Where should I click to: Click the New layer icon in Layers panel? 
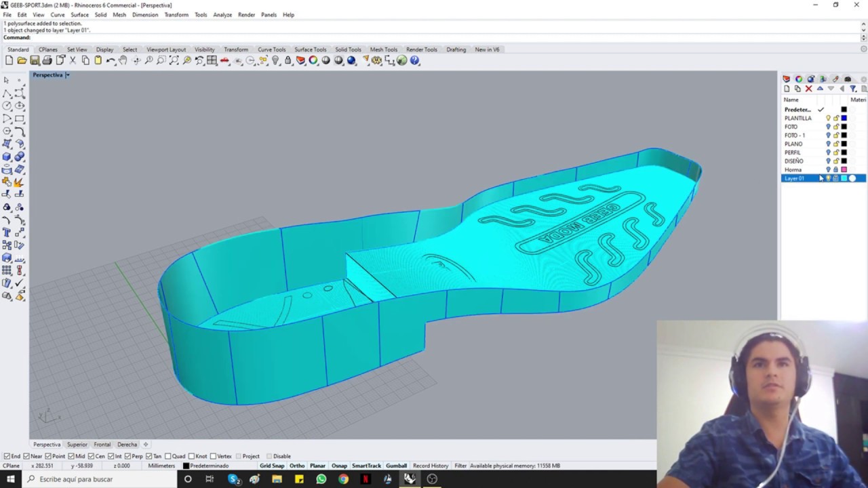tap(787, 89)
